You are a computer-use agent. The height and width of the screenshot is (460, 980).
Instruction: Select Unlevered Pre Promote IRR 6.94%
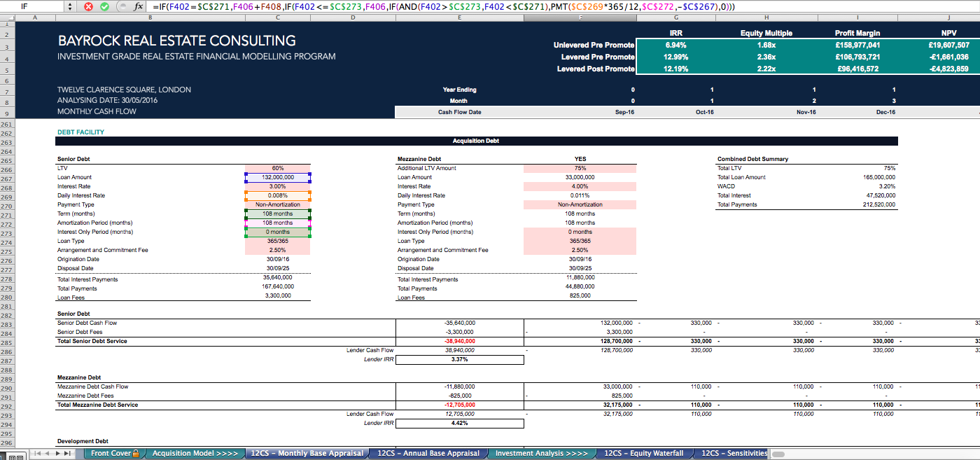(x=675, y=45)
